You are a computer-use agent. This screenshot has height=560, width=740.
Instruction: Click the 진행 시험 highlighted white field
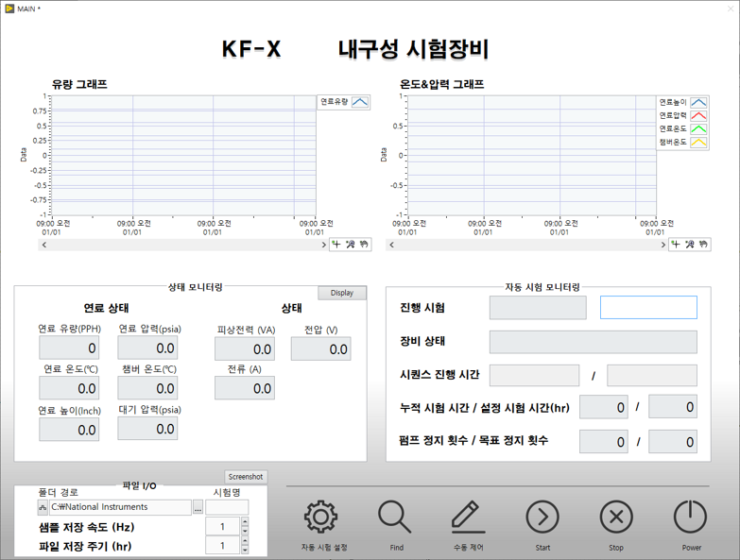tap(648, 307)
